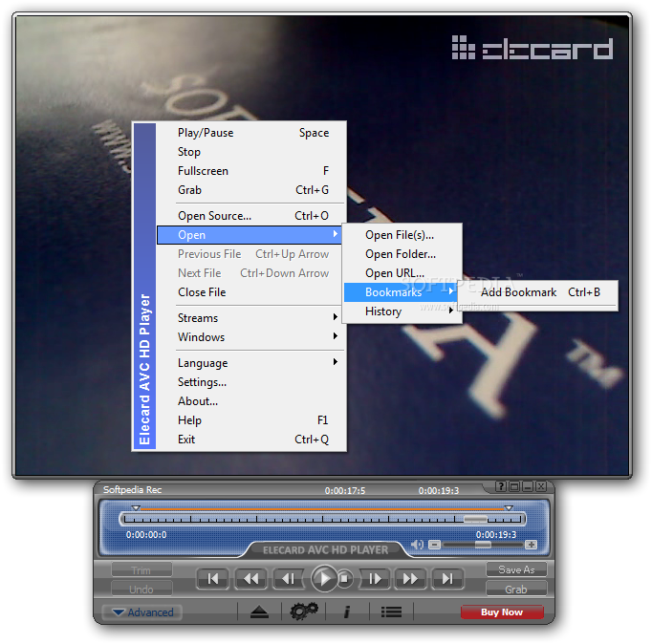Image resolution: width=652 pixels, height=644 pixels.
Task: Step one frame forward
Action: [375, 578]
